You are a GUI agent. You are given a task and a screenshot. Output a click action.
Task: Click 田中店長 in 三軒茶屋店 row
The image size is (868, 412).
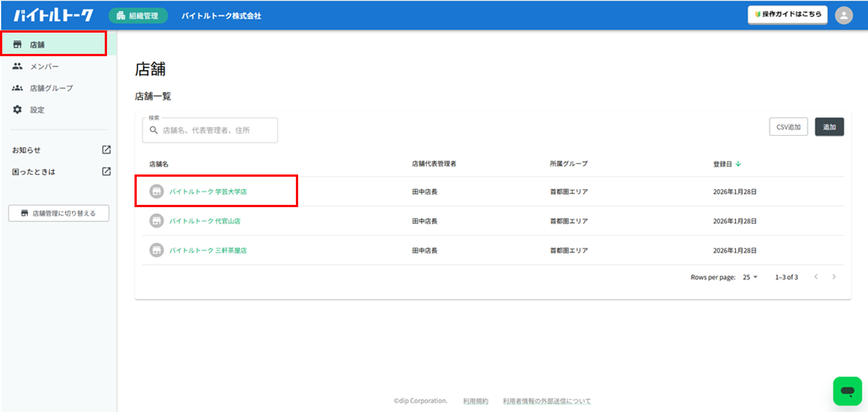click(x=424, y=250)
